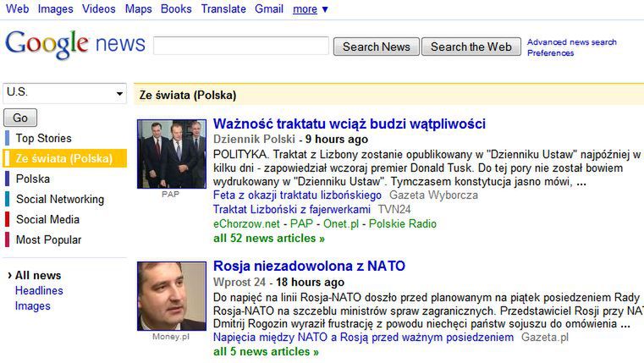Open the Rosja NATO article thumbnail
The image size is (644, 363).
click(172, 296)
